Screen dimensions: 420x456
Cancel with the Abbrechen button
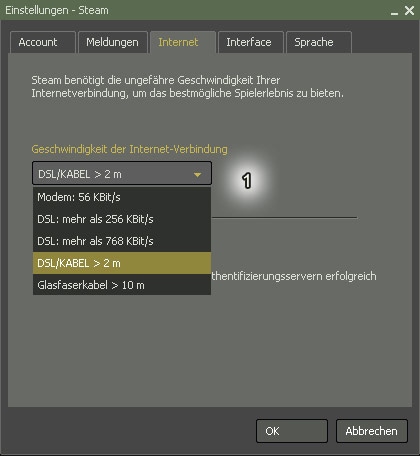point(372,431)
